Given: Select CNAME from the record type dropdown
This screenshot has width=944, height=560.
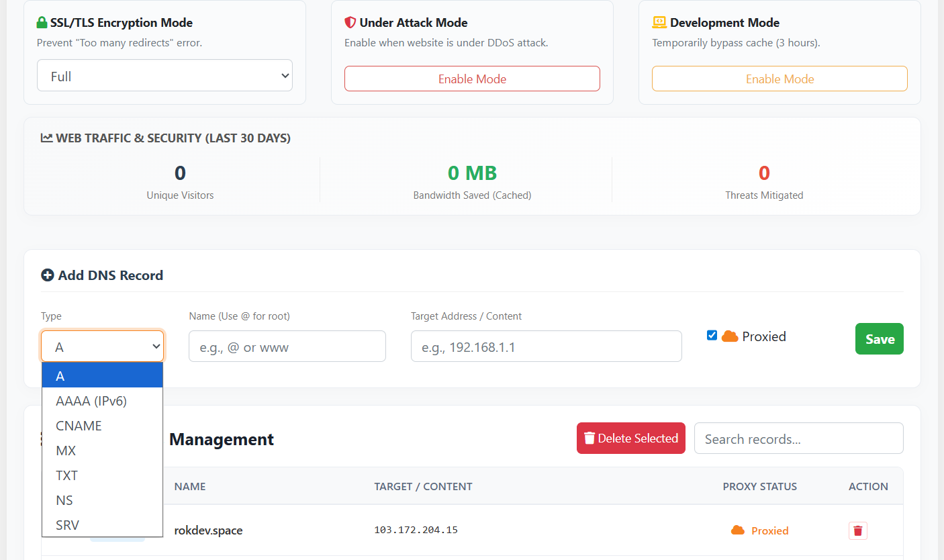Looking at the screenshot, I should click(x=79, y=425).
